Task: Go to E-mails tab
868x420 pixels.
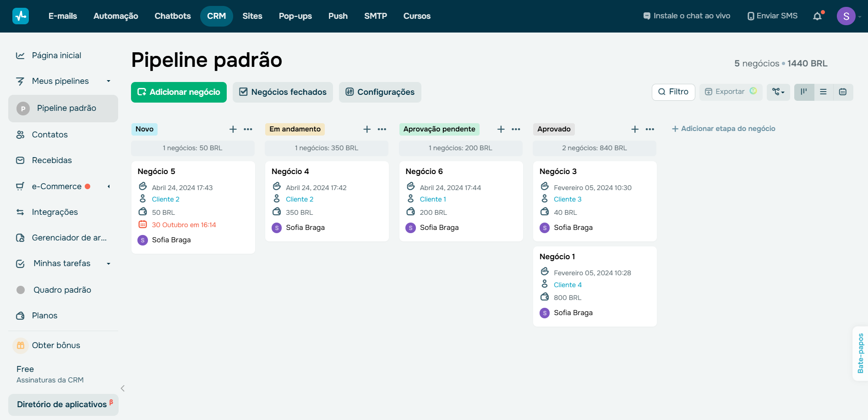Action: pyautogui.click(x=63, y=16)
